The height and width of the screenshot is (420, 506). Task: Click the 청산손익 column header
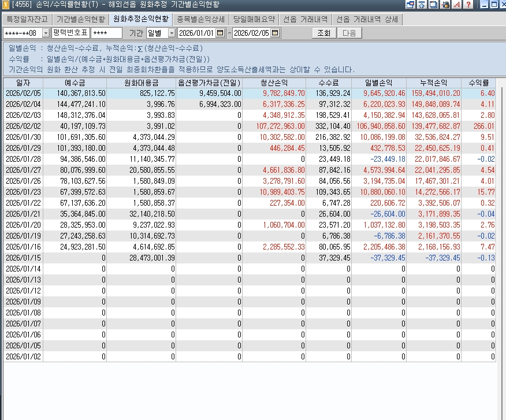click(x=274, y=83)
